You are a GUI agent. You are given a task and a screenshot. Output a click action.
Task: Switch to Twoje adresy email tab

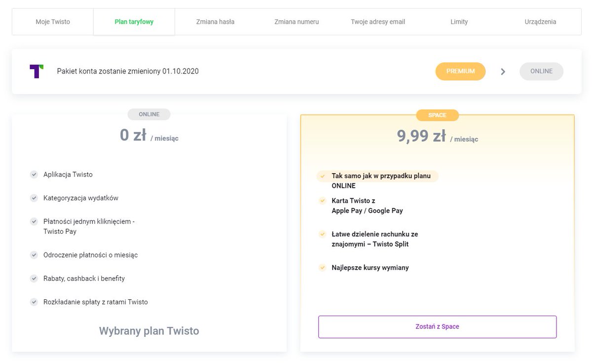(378, 22)
